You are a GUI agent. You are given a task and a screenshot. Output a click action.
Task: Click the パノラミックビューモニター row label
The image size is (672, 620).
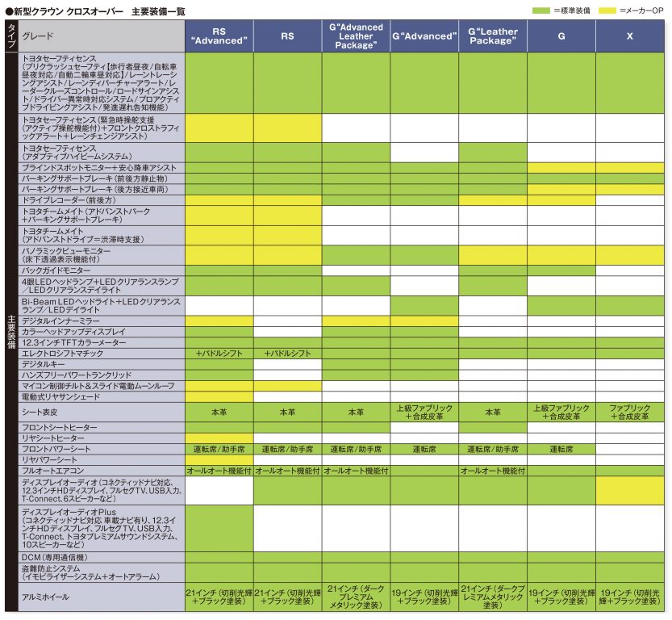[x=101, y=255]
